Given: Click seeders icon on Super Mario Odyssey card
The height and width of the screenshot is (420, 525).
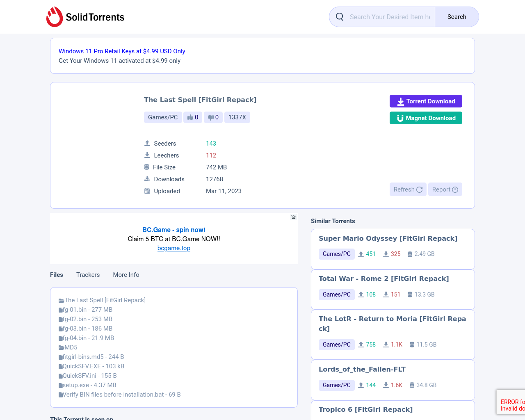Looking at the screenshot, I should click(x=361, y=254).
